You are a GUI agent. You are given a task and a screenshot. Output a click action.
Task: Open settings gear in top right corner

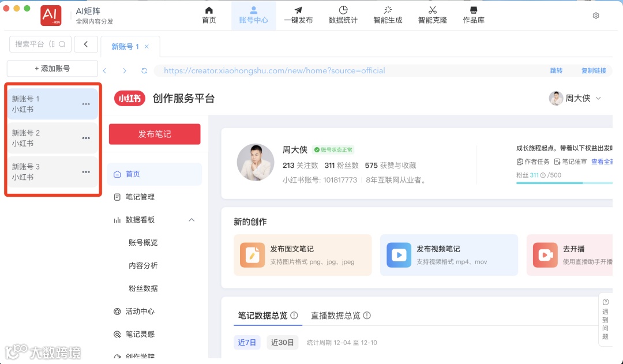coord(595,16)
